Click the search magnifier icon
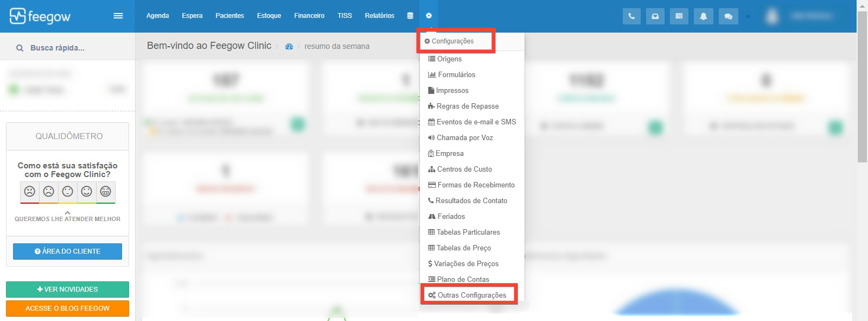868x321 pixels. point(20,48)
